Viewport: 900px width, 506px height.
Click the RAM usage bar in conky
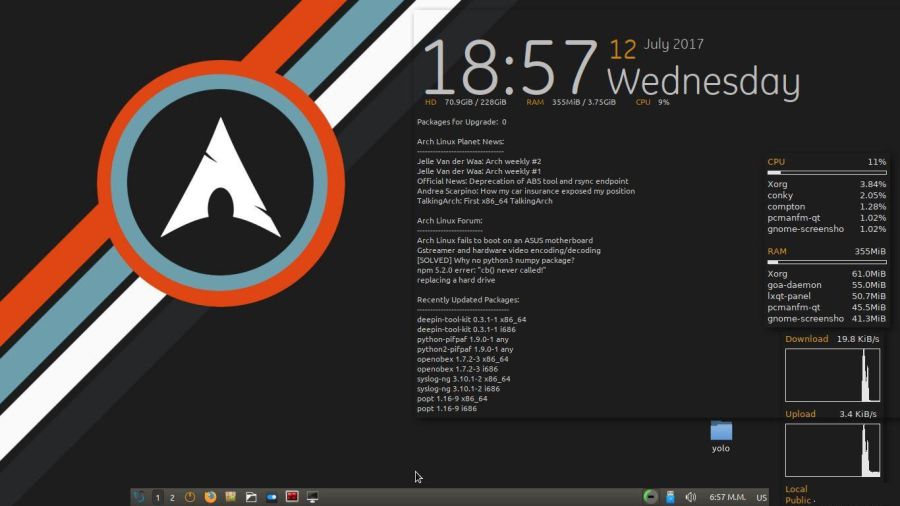pos(827,262)
